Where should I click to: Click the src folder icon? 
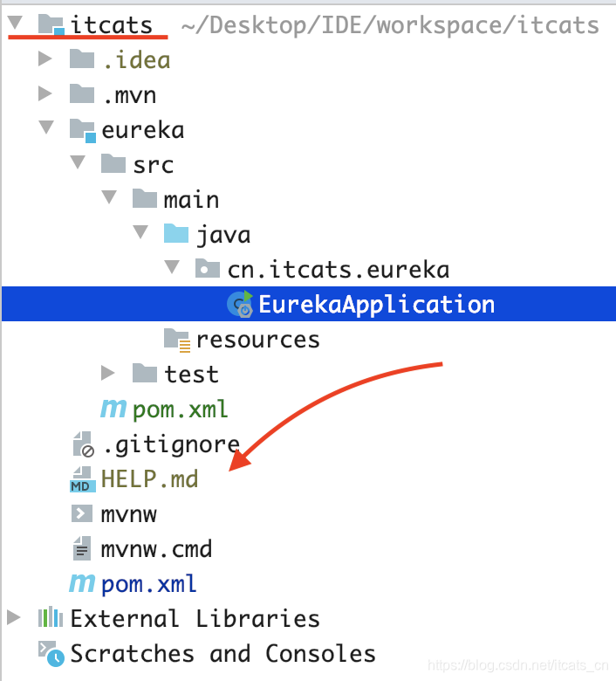point(113,164)
